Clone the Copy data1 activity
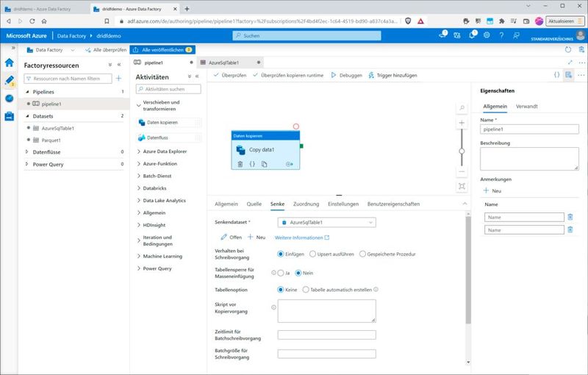 point(264,164)
